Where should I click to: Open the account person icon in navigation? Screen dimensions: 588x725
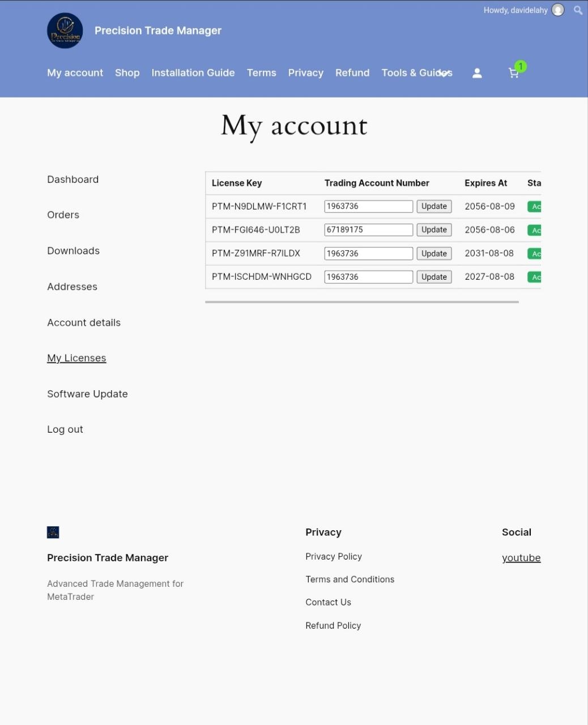tap(477, 73)
